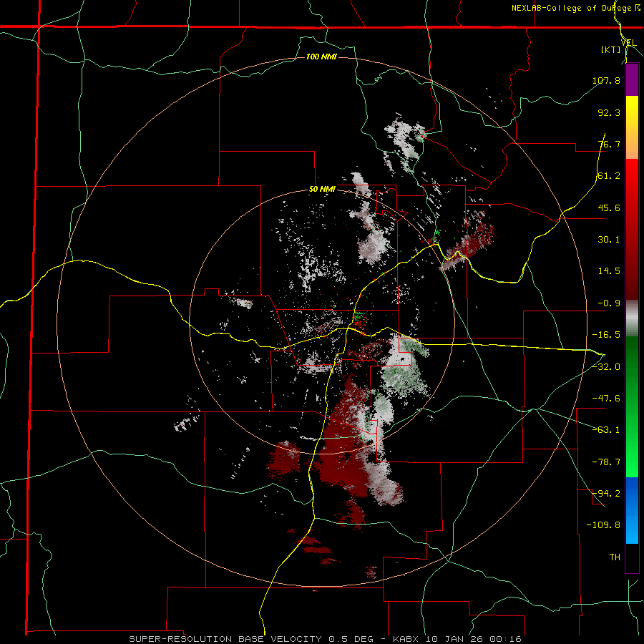Viewport: 644px width, 644px height.
Task: Select the -63.1 value on the velocity scale
Action: click(606, 430)
